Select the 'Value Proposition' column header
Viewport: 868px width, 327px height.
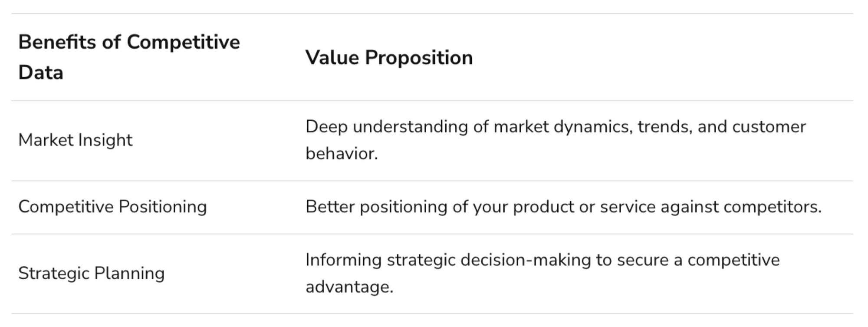(x=389, y=58)
